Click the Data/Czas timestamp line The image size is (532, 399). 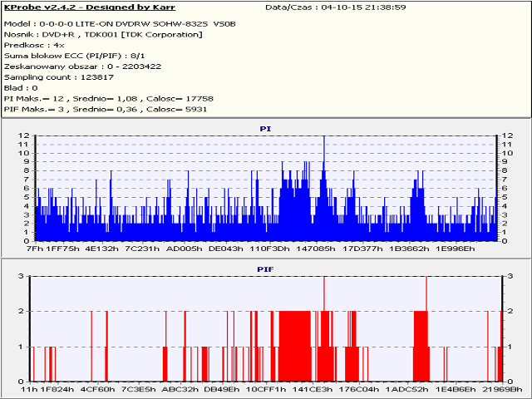click(335, 7)
